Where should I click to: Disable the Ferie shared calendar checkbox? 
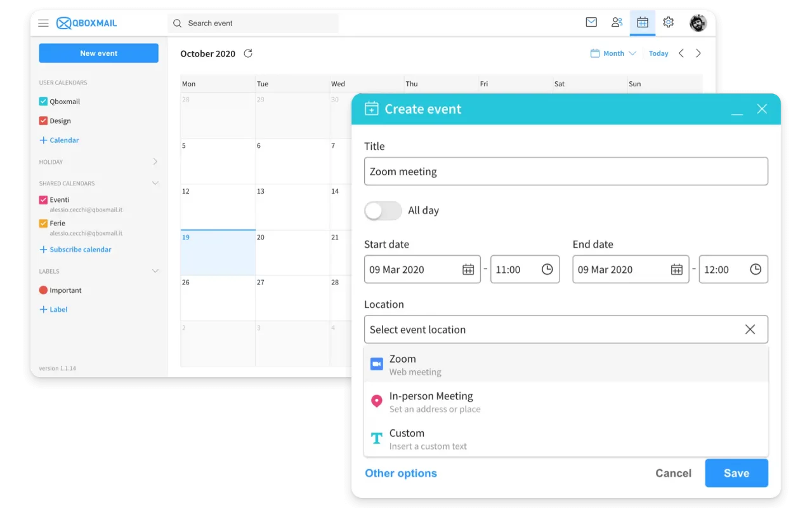[43, 224]
